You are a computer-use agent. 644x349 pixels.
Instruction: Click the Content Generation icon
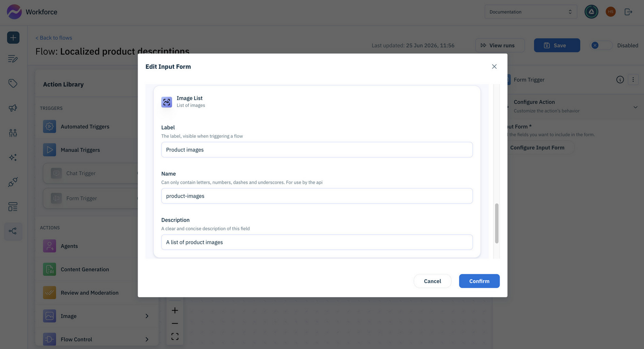50,270
